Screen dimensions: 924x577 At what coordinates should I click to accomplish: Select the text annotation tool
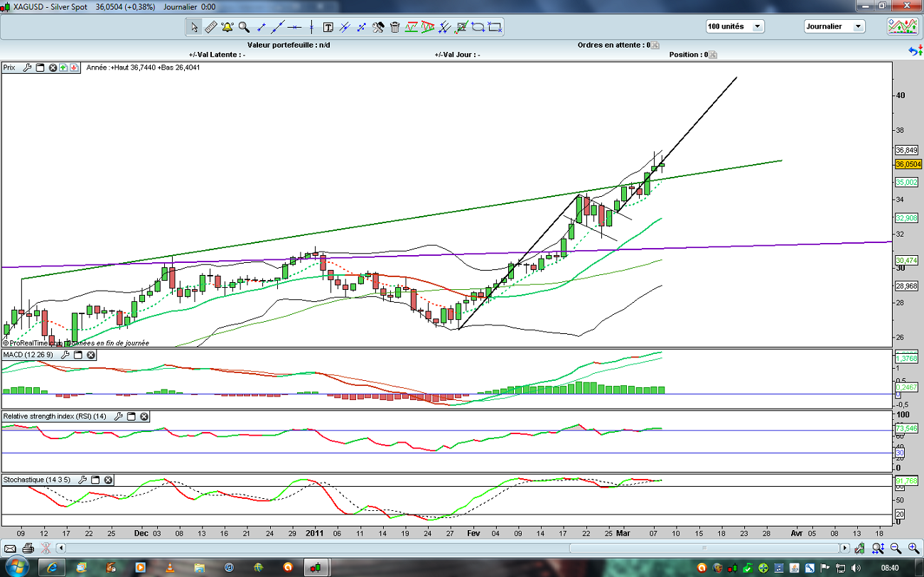point(328,27)
